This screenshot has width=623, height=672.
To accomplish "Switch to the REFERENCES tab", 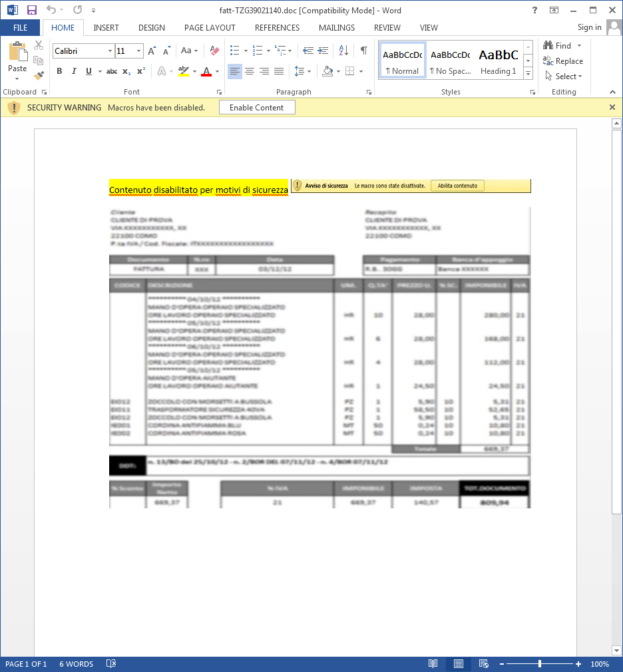I will pos(277,28).
